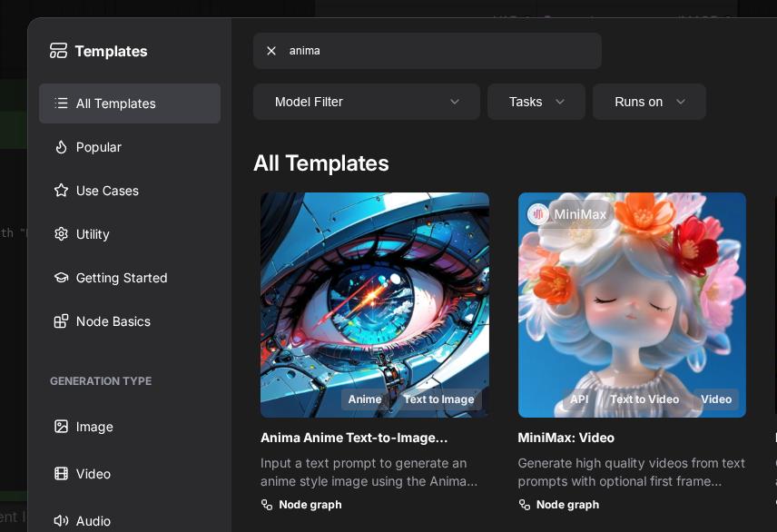Open the 'MiniMax: Video' title

[566, 438]
